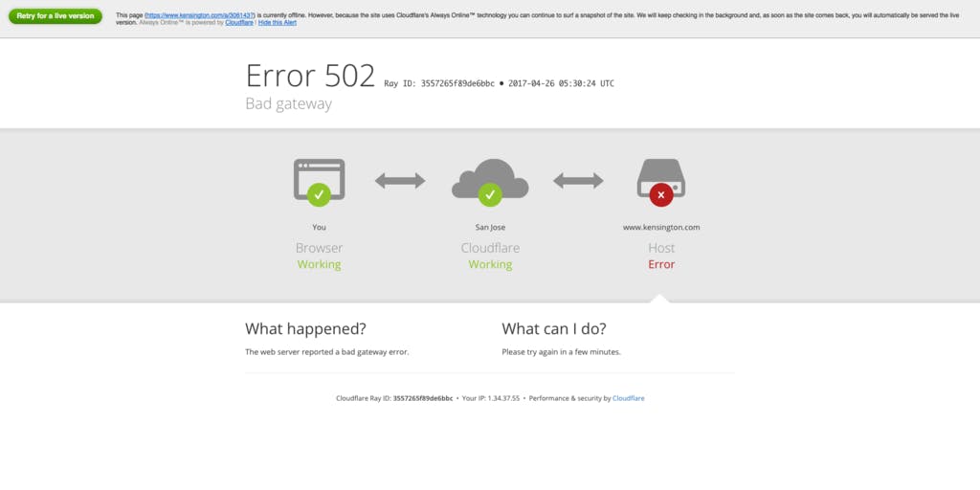Click the www.kensington.com host label
The height and width of the screenshot is (490, 980).
click(661, 228)
